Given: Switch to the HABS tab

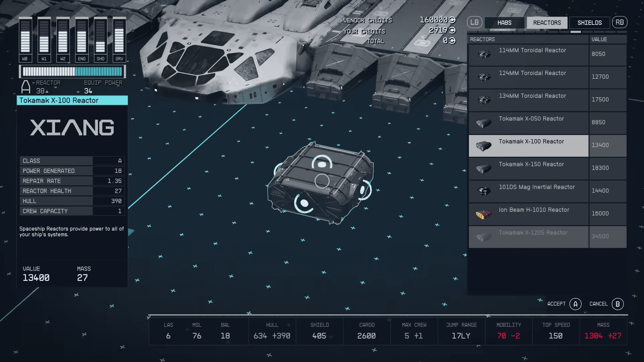Looking at the screenshot, I should click(504, 22).
